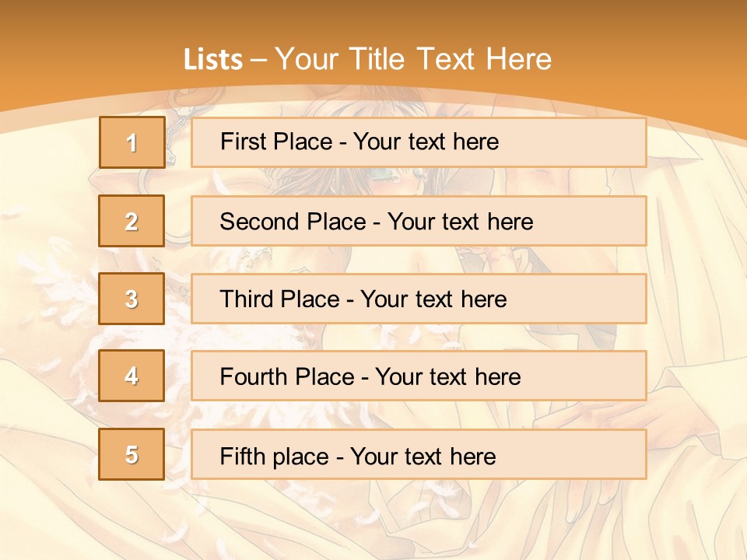Choose the number 5 box

pyautogui.click(x=132, y=454)
